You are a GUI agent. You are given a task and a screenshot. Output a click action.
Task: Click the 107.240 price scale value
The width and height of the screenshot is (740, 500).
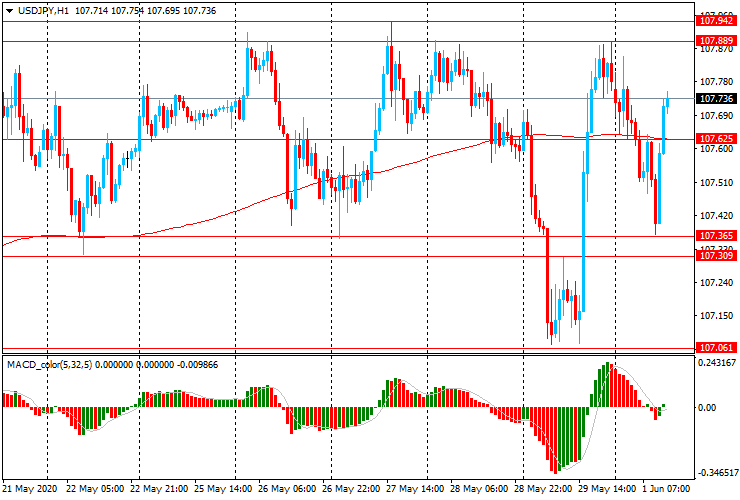click(716, 283)
